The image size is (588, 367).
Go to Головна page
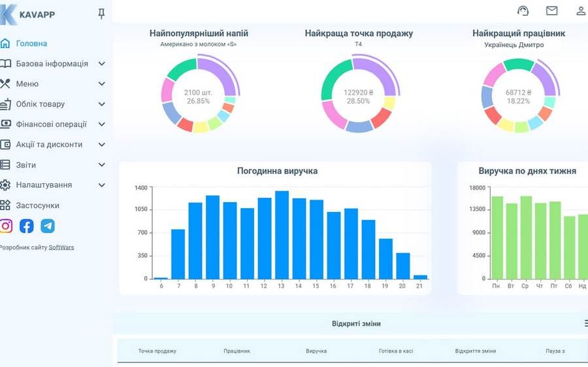(31, 44)
